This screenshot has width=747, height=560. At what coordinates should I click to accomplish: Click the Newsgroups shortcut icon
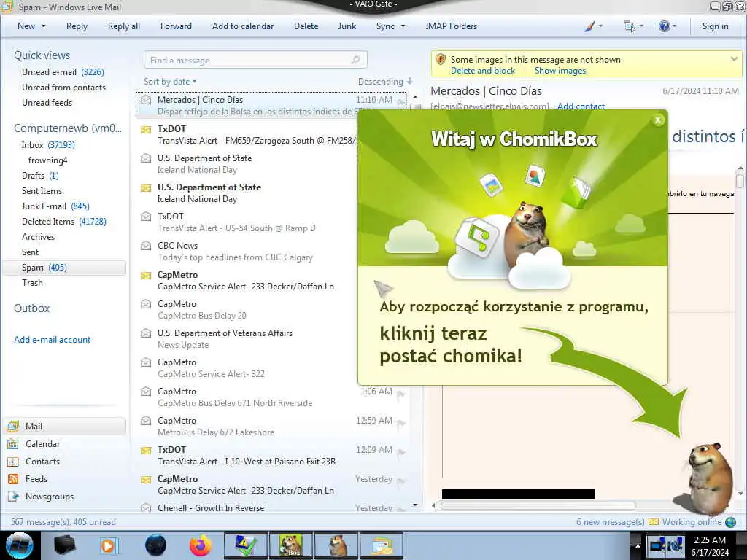13,497
